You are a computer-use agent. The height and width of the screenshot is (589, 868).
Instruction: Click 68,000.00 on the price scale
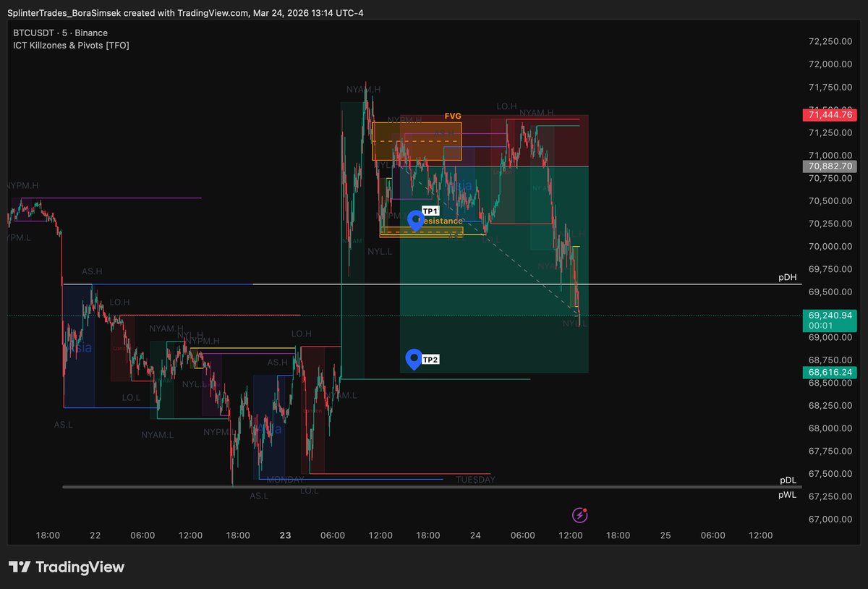coord(829,428)
